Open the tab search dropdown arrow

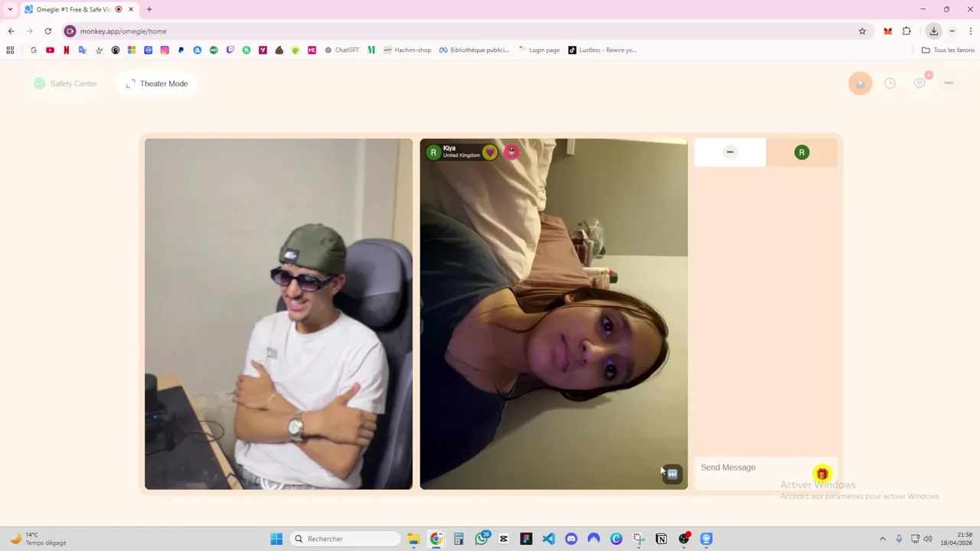tap(10, 9)
